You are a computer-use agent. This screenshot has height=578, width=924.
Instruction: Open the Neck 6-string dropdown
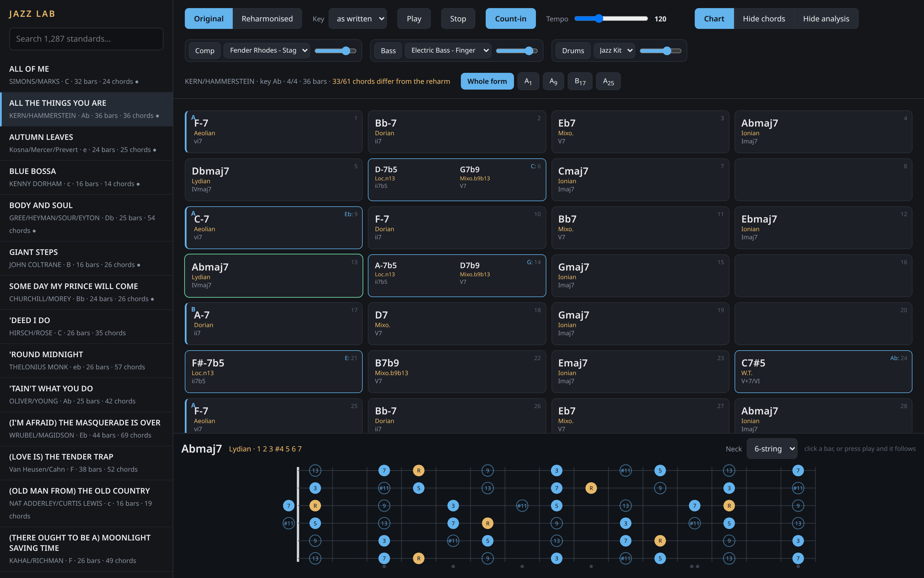(772, 449)
